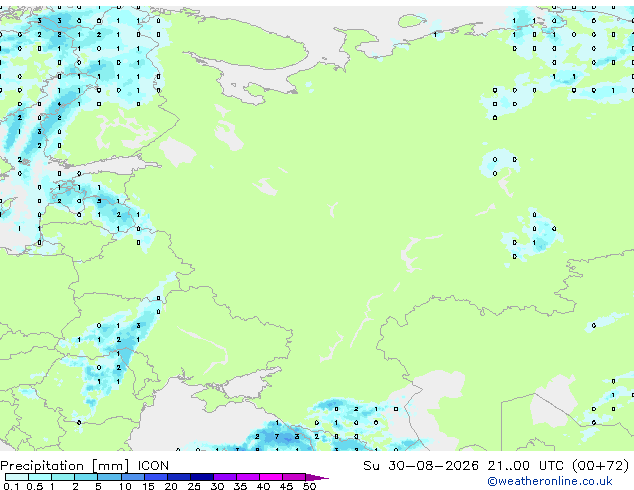Select the 25–30 mm dark blue legend swatch

tap(202, 477)
